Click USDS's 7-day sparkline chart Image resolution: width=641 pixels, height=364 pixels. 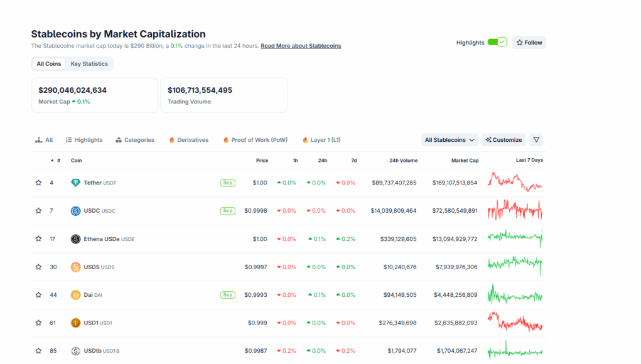[515, 265]
